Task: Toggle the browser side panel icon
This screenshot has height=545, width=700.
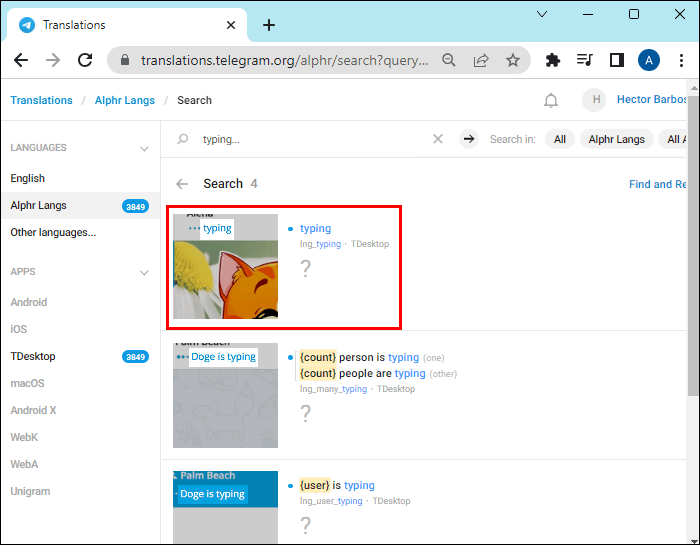Action: 617,60
